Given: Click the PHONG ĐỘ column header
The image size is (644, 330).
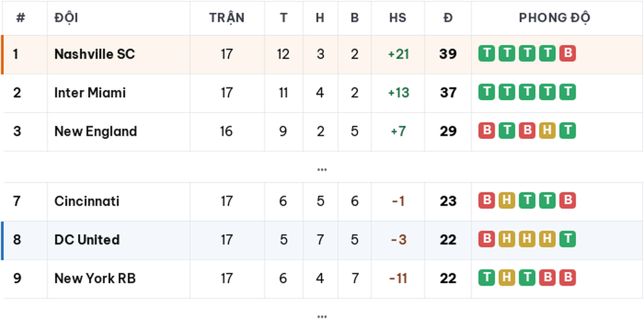Looking at the screenshot, I should click(x=554, y=17).
